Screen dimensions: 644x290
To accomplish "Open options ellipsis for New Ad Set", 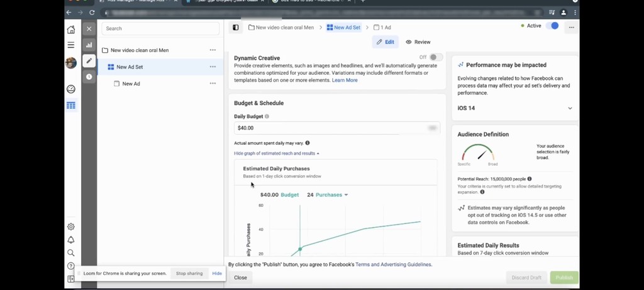I will click(213, 67).
